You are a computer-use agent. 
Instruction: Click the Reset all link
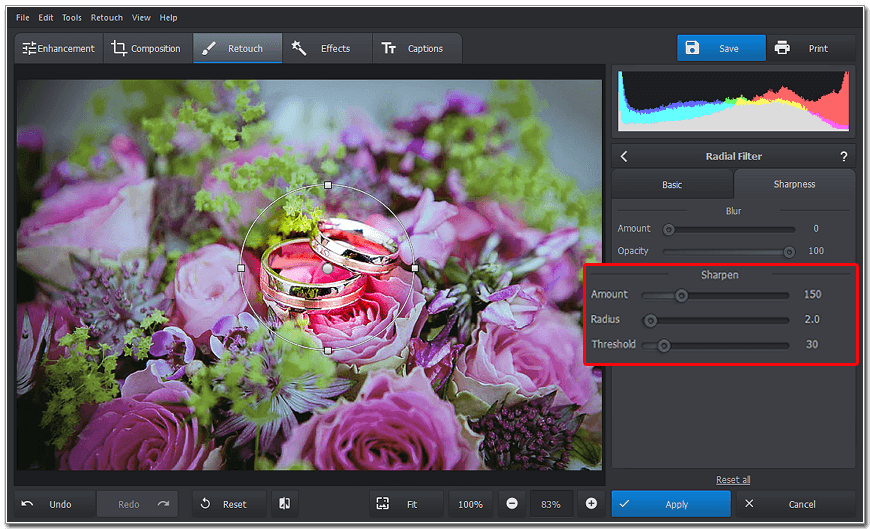tap(733, 480)
